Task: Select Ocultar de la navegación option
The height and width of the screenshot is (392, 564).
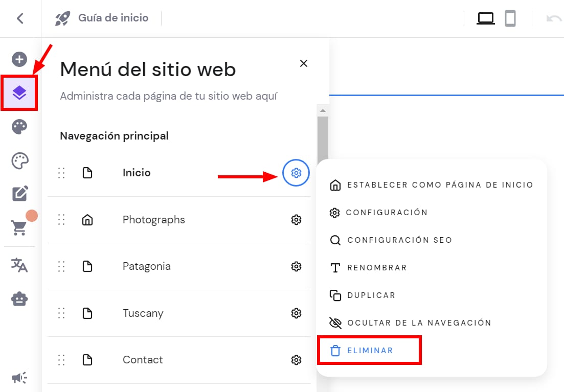Action: pyautogui.click(x=419, y=323)
